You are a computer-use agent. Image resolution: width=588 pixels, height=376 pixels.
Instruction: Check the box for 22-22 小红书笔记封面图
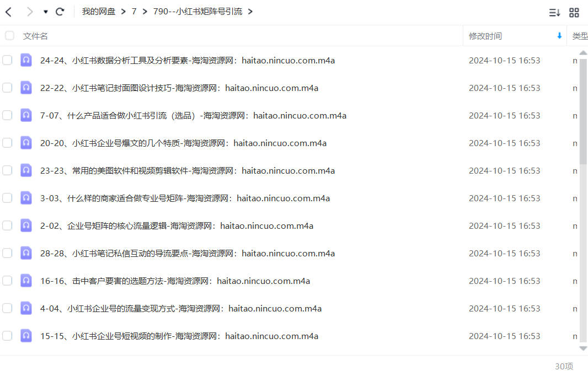[x=7, y=88]
